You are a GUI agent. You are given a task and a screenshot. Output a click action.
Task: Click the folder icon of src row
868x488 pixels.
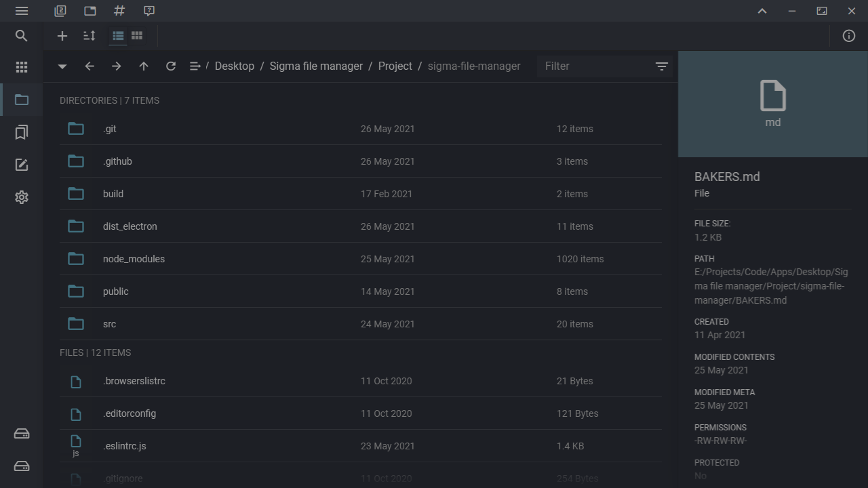coord(76,324)
